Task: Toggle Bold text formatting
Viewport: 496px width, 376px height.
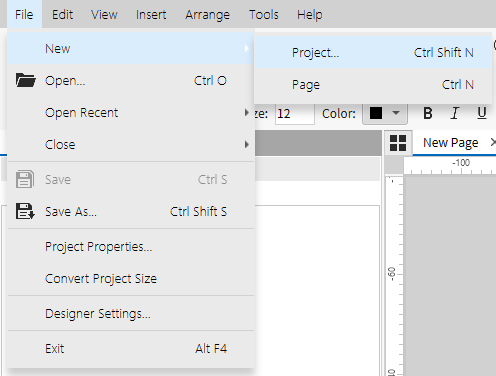Action: 428,113
